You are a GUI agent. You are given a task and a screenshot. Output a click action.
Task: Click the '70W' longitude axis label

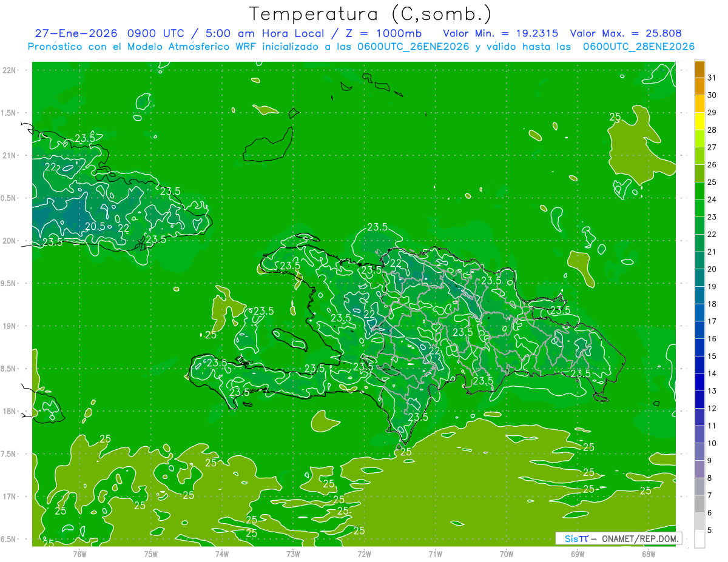click(x=507, y=554)
